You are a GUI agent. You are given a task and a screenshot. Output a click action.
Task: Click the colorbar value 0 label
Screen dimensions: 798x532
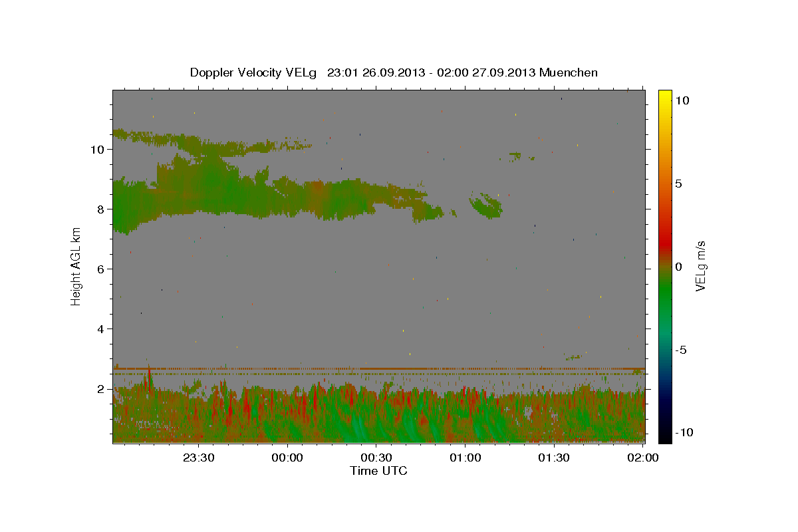pos(678,267)
